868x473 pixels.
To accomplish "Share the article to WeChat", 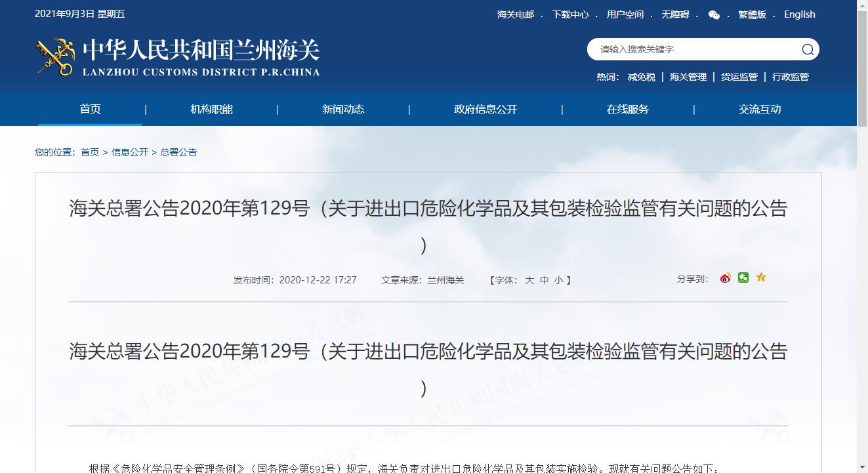I will (743, 278).
